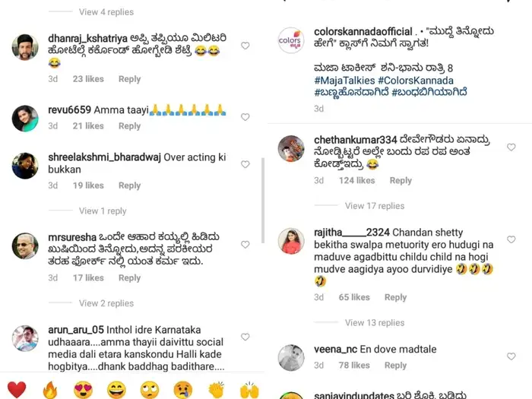Toggle the heart on chethankumar334's comment

click(511, 147)
